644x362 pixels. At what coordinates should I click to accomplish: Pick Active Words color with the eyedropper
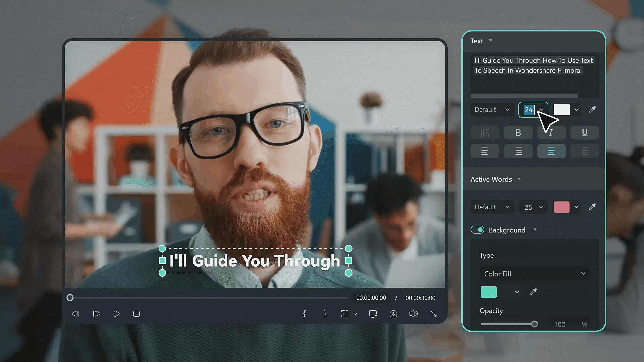tap(592, 207)
